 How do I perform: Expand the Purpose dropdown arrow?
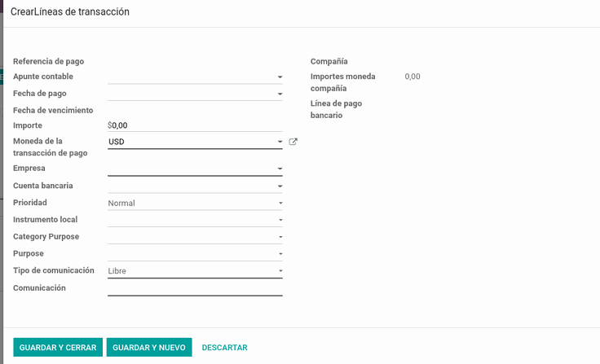[280, 254]
